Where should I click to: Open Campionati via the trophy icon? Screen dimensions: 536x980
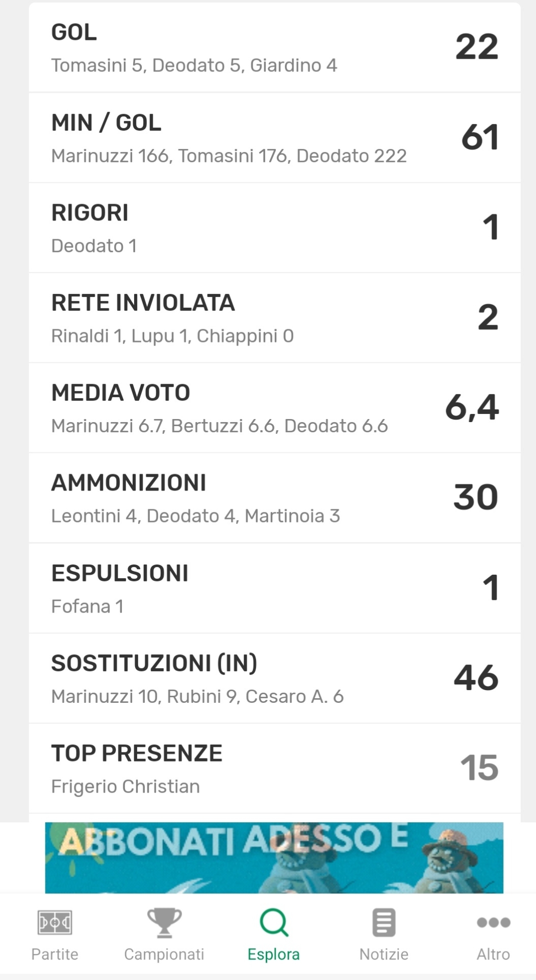pos(164,922)
